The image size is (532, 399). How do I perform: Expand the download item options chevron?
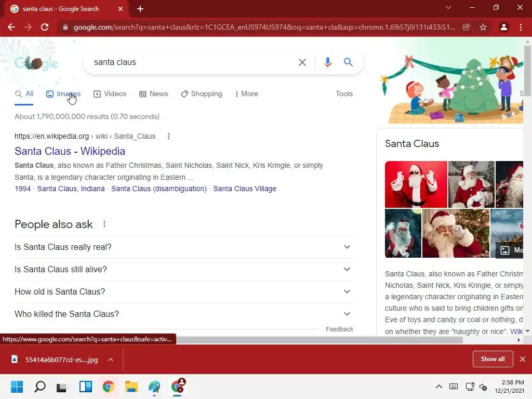[111, 360]
